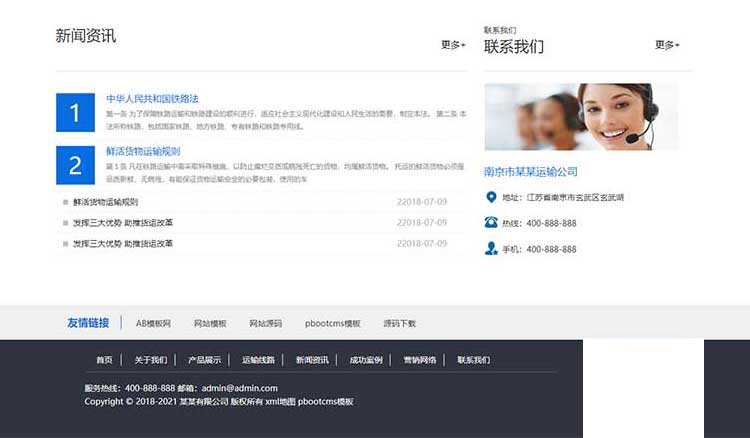Open friend link 网站模板

point(210,323)
